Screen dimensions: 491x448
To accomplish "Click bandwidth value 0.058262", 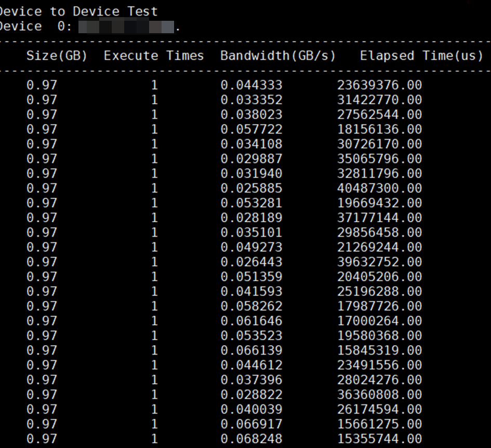I will coord(251,306).
